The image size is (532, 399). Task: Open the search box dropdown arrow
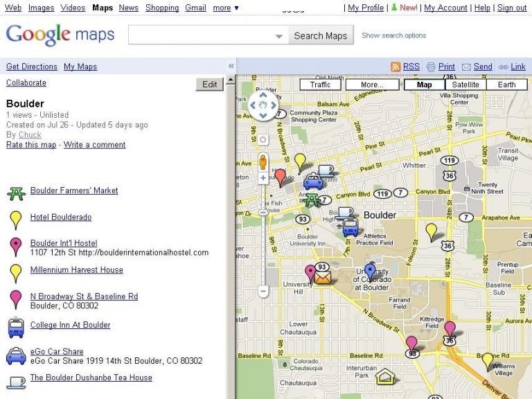279,36
